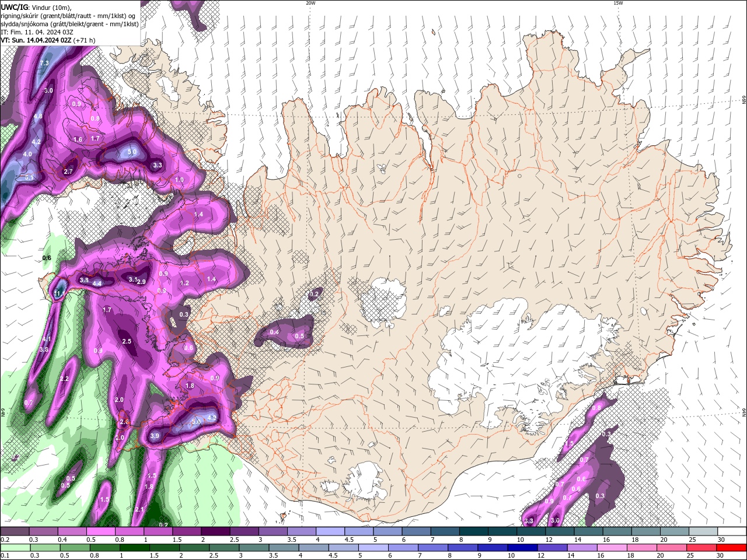Click the '(+71 h)' forecast offset text
The width and height of the screenshot is (747, 560).
tap(85, 40)
